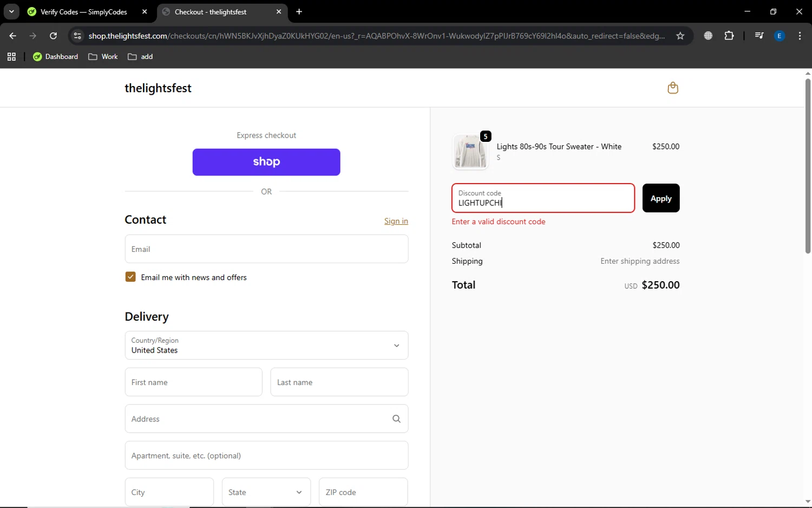Bookmark this page with the star icon
This screenshot has width=812, height=508.
680,36
